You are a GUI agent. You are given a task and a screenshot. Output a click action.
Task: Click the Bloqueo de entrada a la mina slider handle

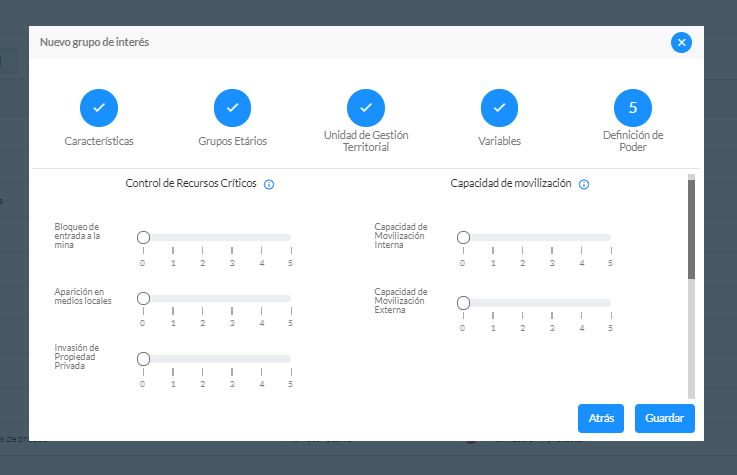[x=143, y=237]
